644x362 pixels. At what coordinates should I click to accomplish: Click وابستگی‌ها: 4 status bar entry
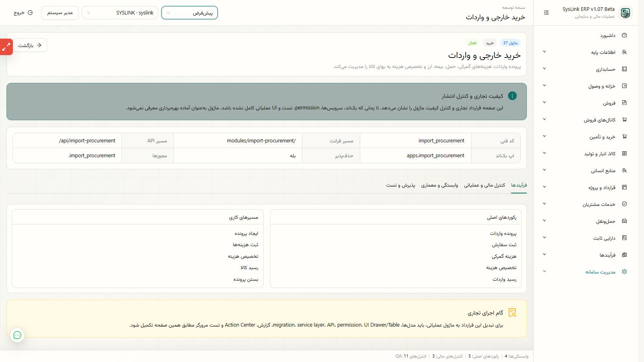point(516,356)
